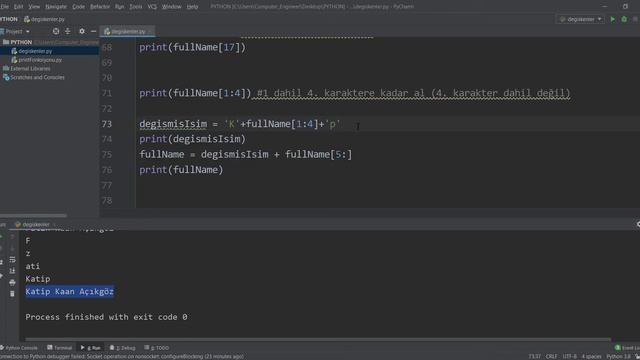Click line number 73 in the gutter

pos(107,124)
